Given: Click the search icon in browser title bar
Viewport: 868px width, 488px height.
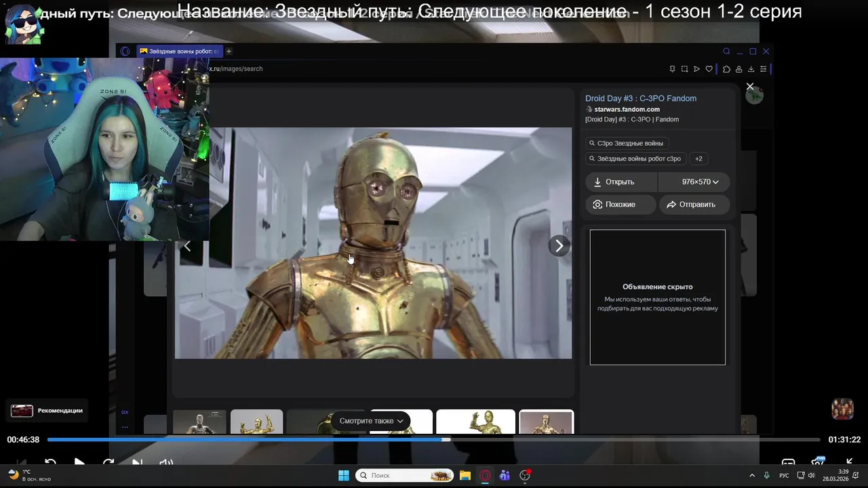Looking at the screenshot, I should click(726, 52).
